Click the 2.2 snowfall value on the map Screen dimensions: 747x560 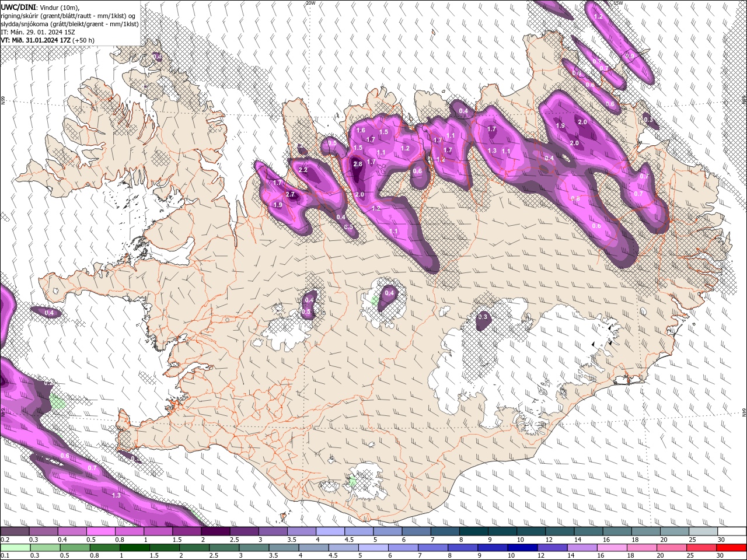(x=303, y=170)
